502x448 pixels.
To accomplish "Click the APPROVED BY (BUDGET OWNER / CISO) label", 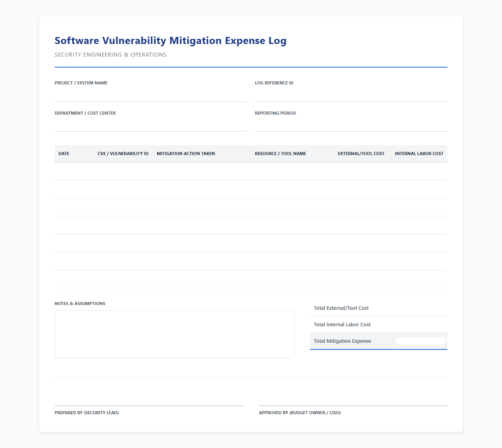I will click(x=300, y=413).
